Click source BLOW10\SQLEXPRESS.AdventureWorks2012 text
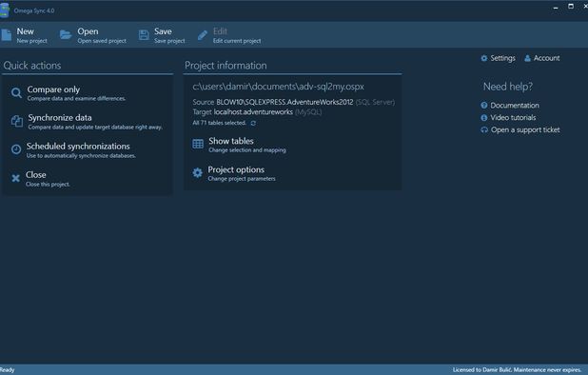 click(x=284, y=102)
